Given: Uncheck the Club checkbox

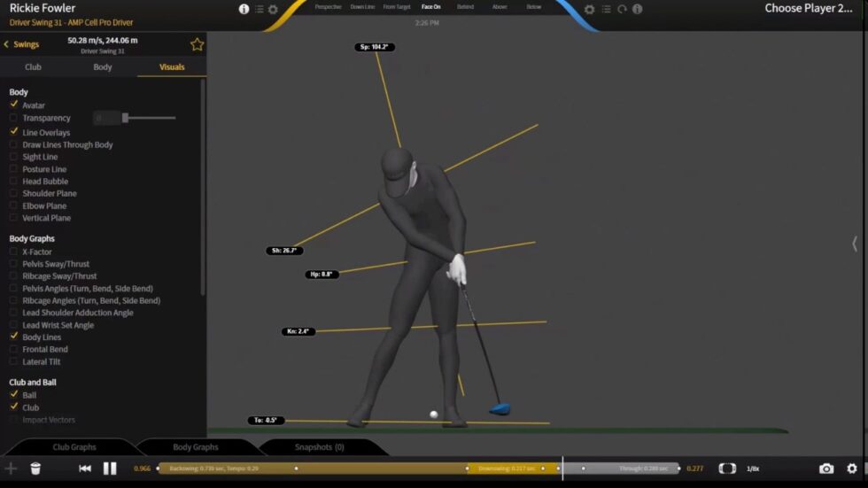Looking at the screenshot, I should click(14, 407).
